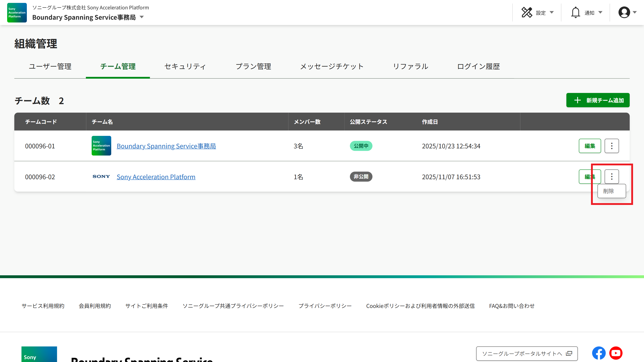Open the account profile icon
The height and width of the screenshot is (362, 644).
click(624, 12)
